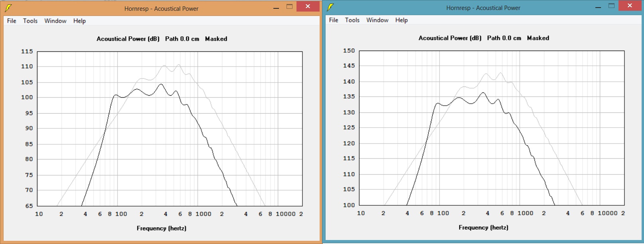This screenshot has height=244, width=644.
Task: Click the 1000 frequency tick in the right chart
Action: click(x=525, y=213)
